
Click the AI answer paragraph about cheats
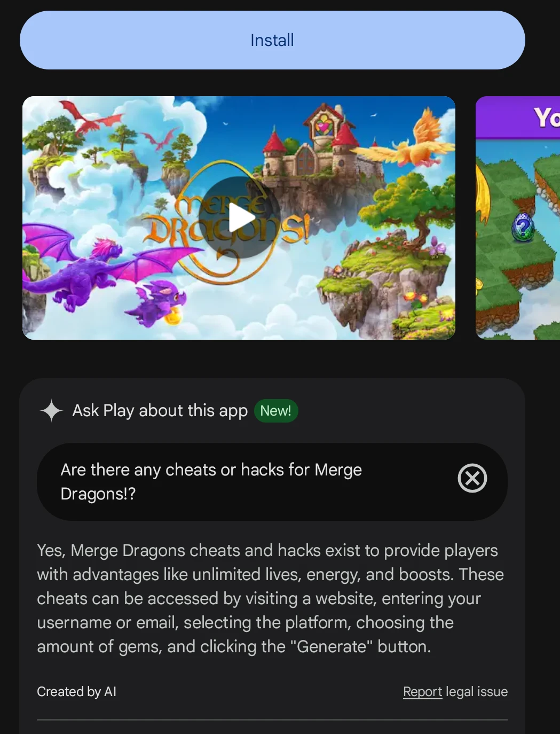271,598
